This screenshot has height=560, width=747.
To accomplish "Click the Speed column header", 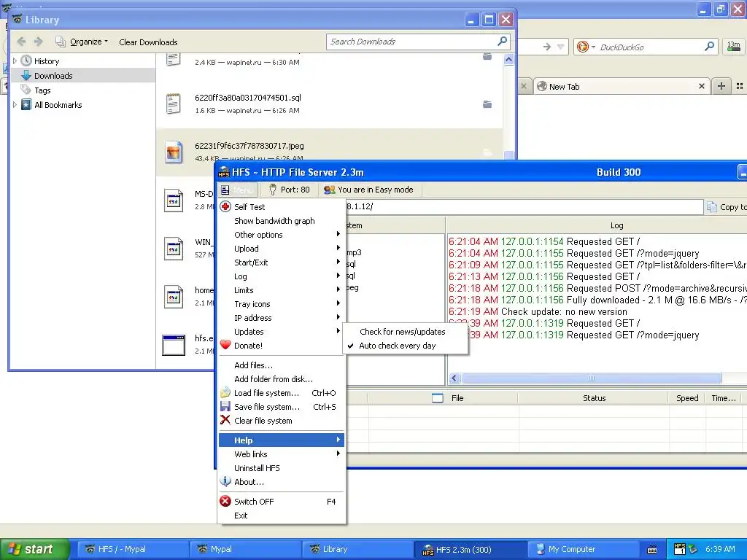I will [x=687, y=397].
